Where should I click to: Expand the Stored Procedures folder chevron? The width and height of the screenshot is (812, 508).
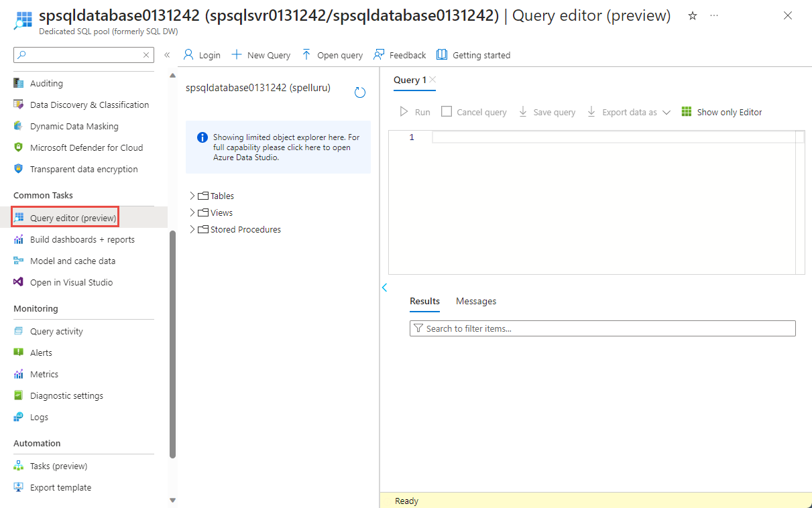[192, 230]
